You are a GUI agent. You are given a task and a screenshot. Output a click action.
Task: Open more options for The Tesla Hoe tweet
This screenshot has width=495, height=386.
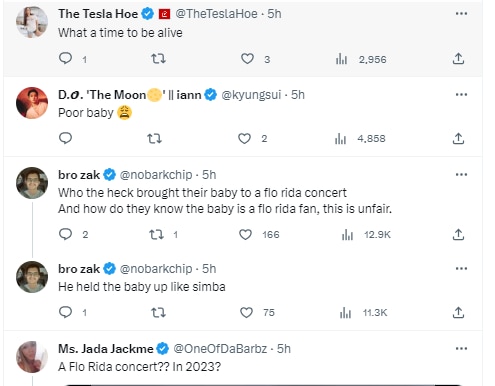tap(461, 14)
